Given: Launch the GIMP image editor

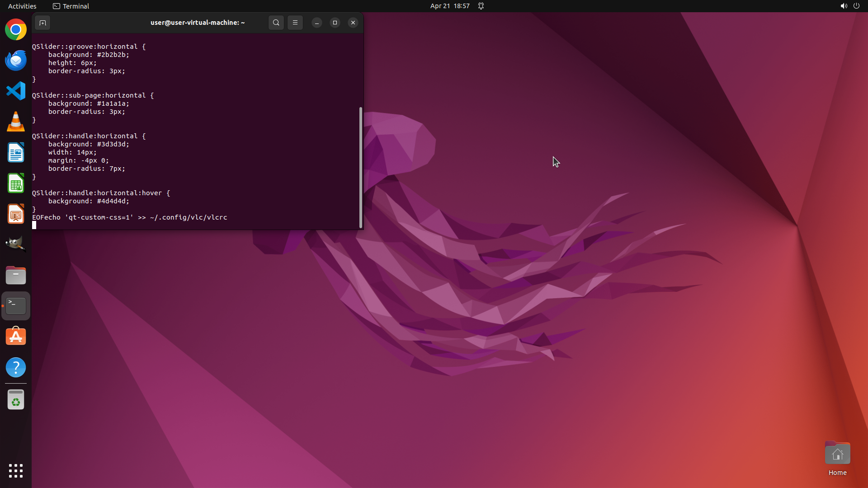Looking at the screenshot, I should (x=16, y=244).
